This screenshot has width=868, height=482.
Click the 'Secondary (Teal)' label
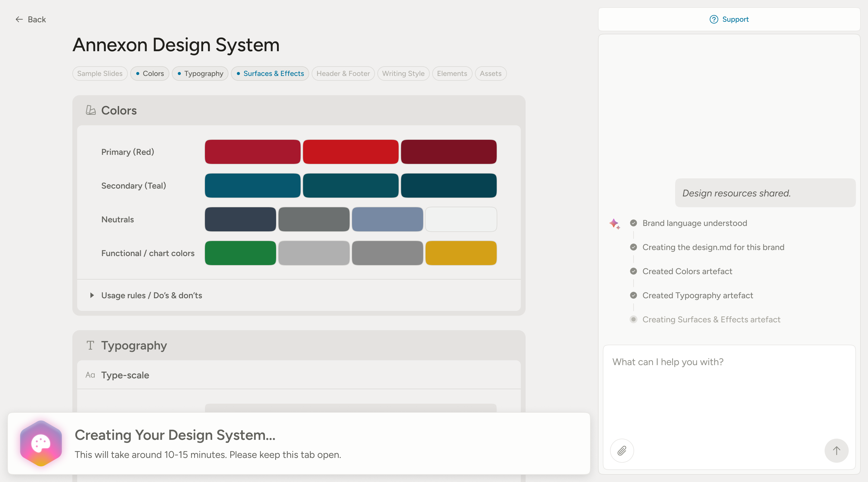coord(134,186)
